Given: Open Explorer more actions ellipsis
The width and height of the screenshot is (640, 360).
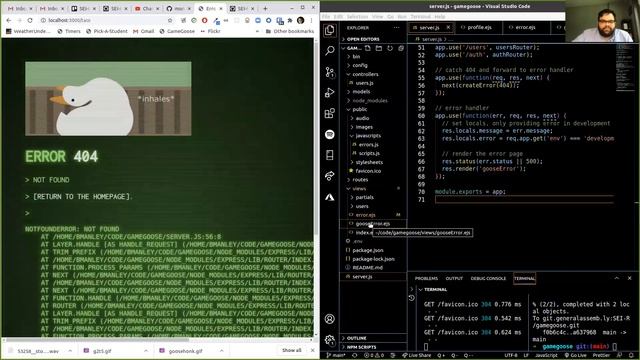Looking at the screenshot, I should coord(396,28).
